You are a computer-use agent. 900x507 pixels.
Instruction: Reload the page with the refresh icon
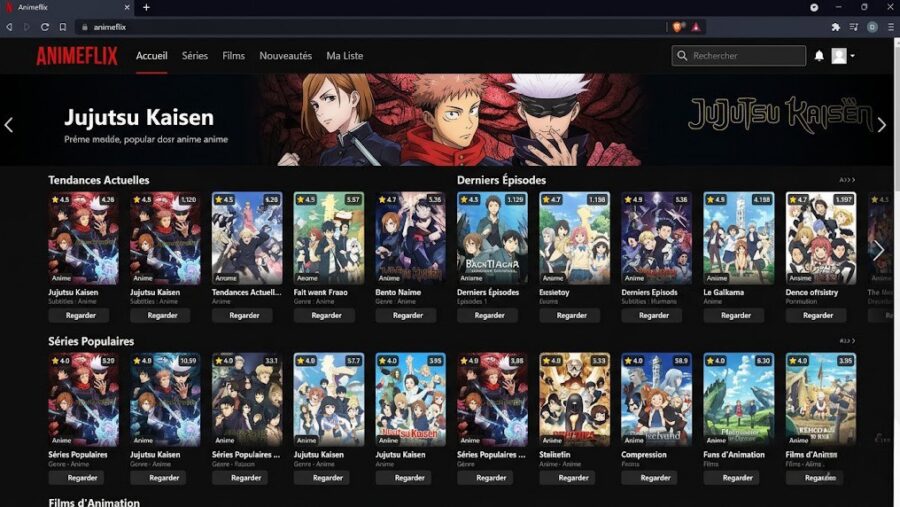tap(44, 27)
